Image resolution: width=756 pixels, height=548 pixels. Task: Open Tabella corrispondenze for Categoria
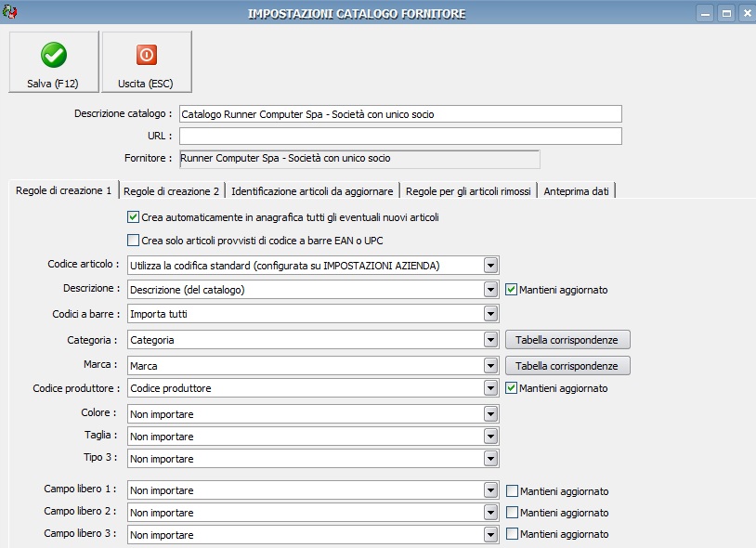pyautogui.click(x=567, y=340)
